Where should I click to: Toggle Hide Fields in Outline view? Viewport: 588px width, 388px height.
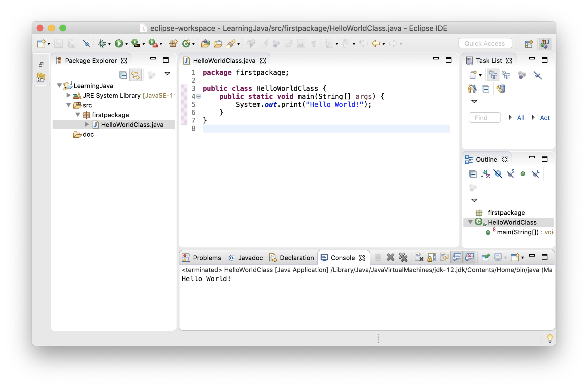point(498,174)
